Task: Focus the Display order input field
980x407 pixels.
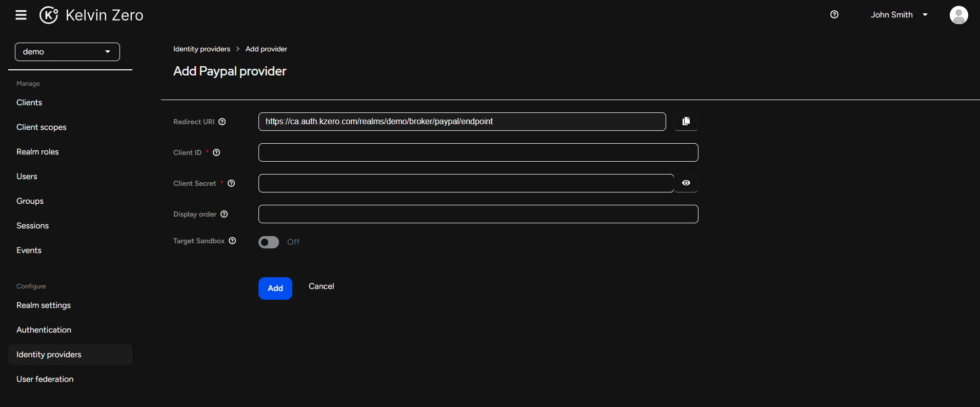Action: [478, 214]
